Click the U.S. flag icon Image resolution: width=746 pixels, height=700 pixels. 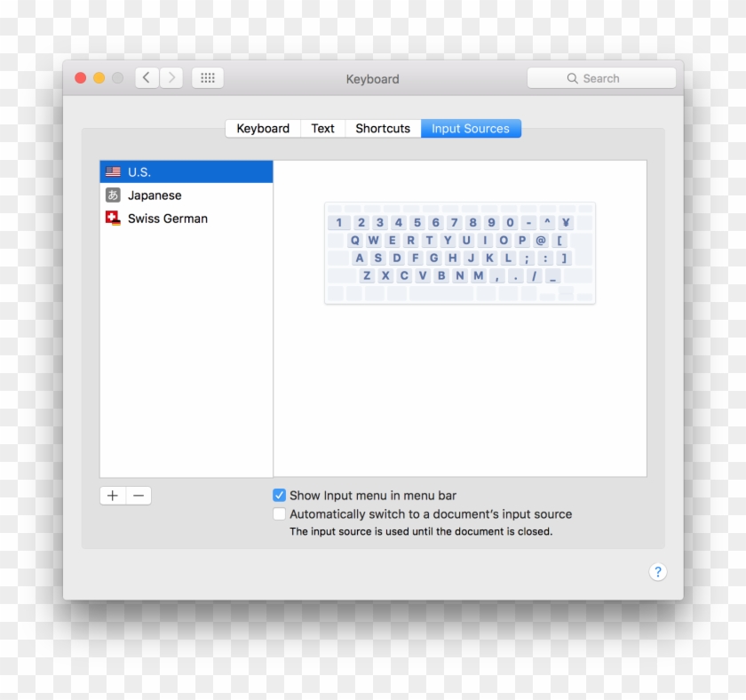(x=113, y=171)
